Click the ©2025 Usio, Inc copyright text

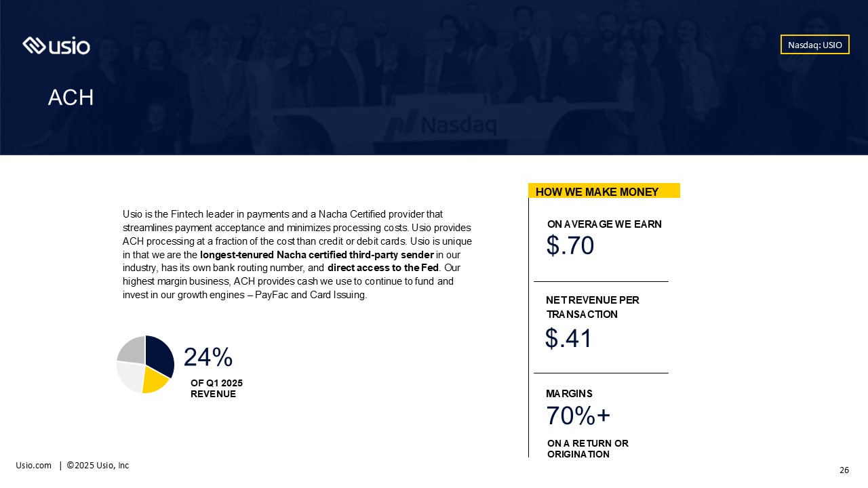click(98, 466)
